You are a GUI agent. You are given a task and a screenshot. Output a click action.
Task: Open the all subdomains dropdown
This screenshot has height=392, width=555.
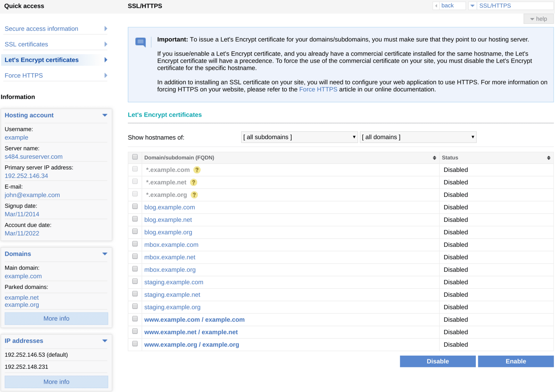tap(299, 137)
